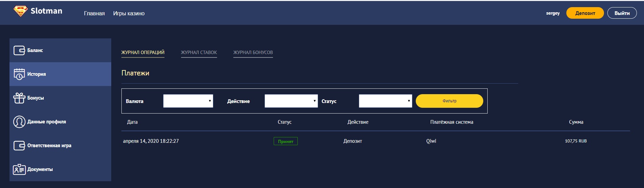This screenshot has width=644, height=188.
Task: Switch to Журнал бонусов tab
Action: point(253,52)
